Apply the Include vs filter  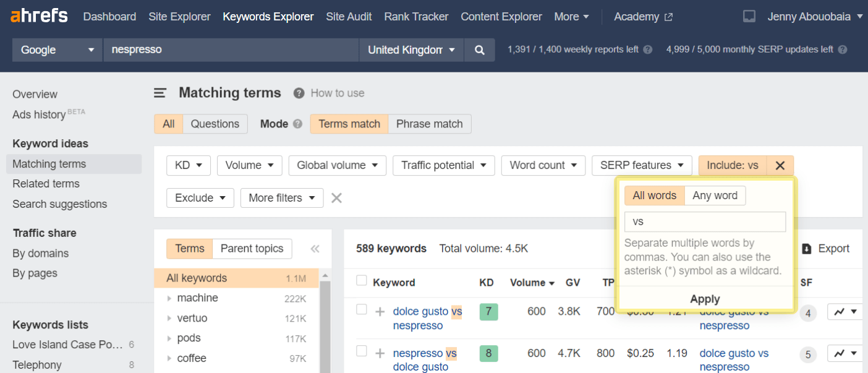(x=705, y=299)
